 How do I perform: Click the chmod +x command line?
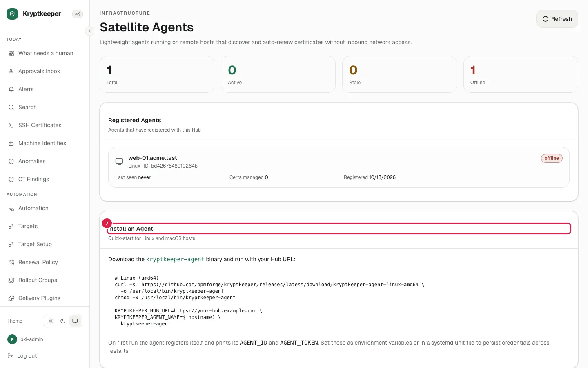pos(175,298)
